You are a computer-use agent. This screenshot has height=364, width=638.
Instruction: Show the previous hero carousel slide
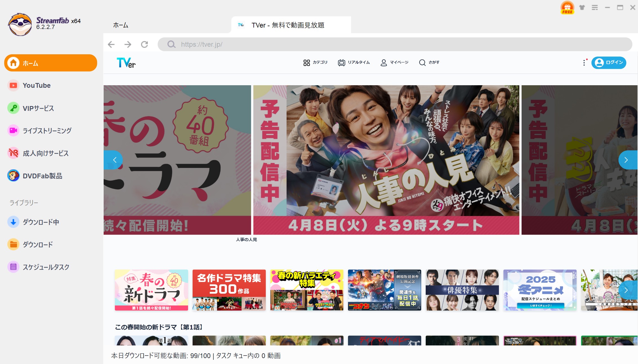[x=113, y=160]
